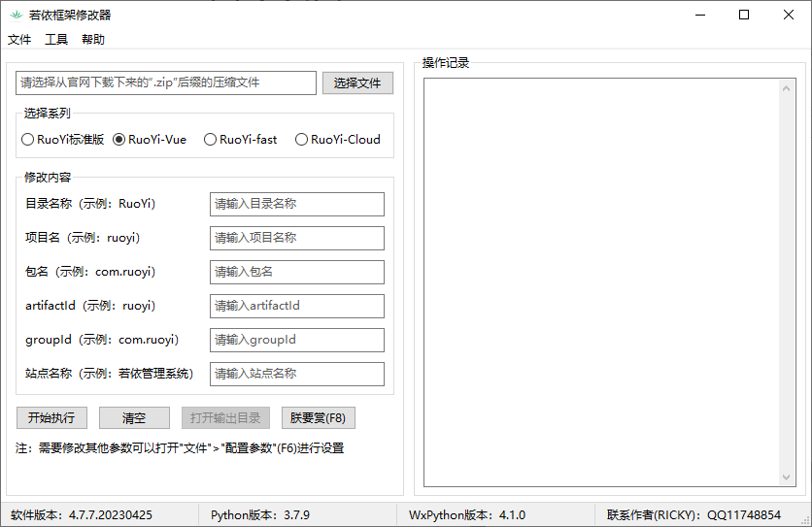The width and height of the screenshot is (812, 527).
Task: Click the 站点名称（示例：若依管理系统）label
Action: click(109, 374)
